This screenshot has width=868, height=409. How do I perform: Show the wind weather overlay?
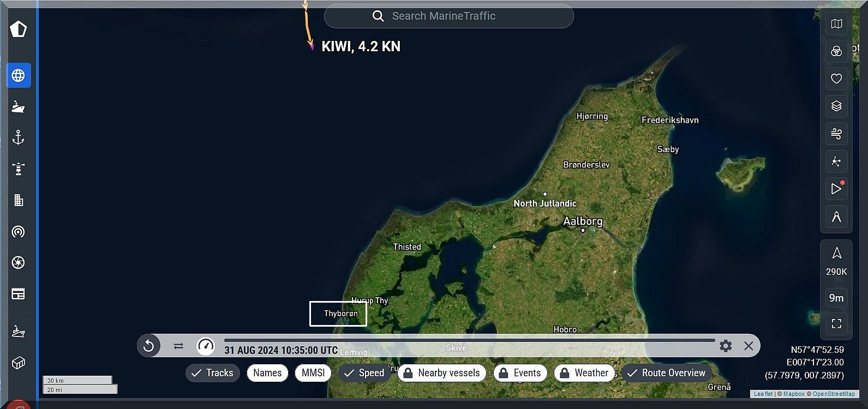click(x=836, y=134)
